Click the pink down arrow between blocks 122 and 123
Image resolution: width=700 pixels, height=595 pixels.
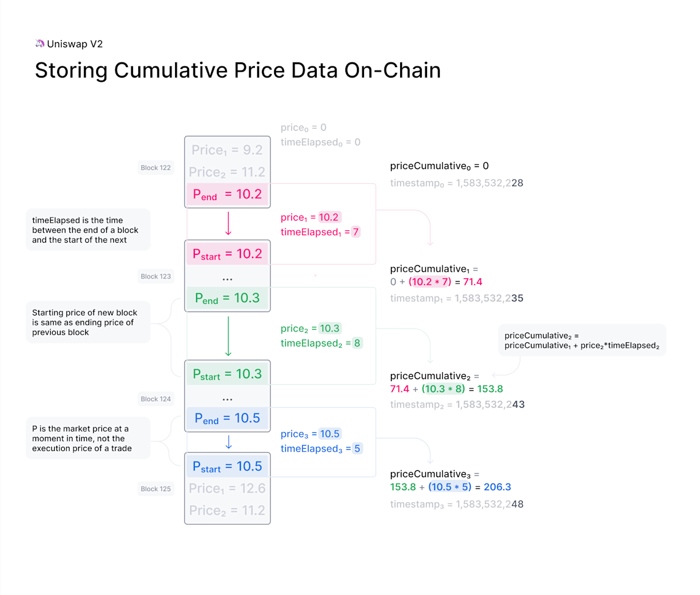(x=228, y=224)
